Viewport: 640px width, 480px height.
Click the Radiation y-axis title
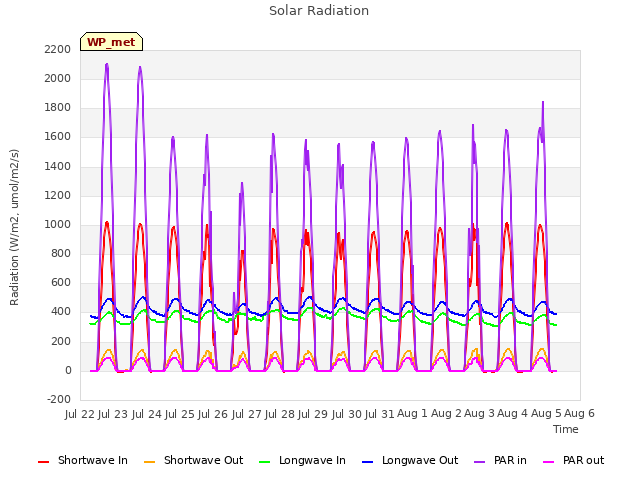coord(14,227)
